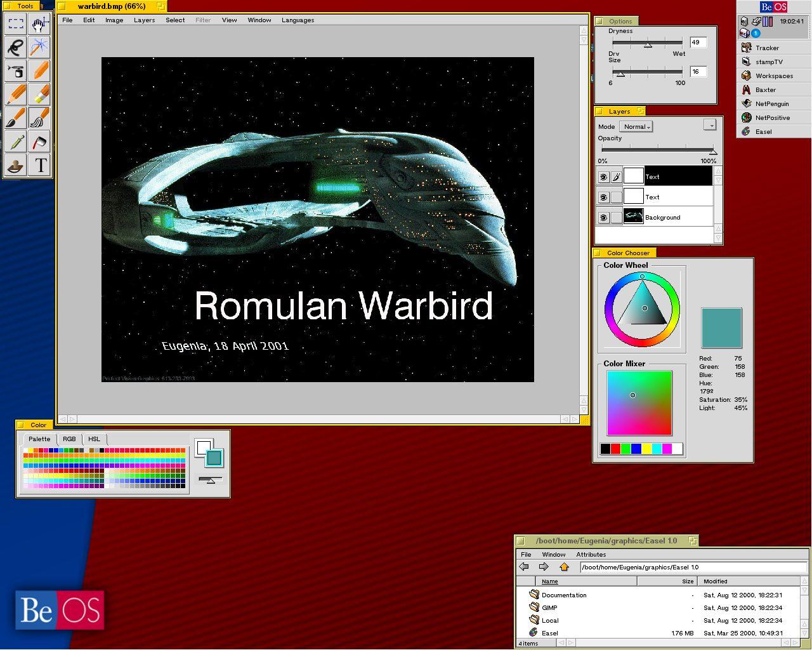Select the eyedropper tool

coord(16,142)
